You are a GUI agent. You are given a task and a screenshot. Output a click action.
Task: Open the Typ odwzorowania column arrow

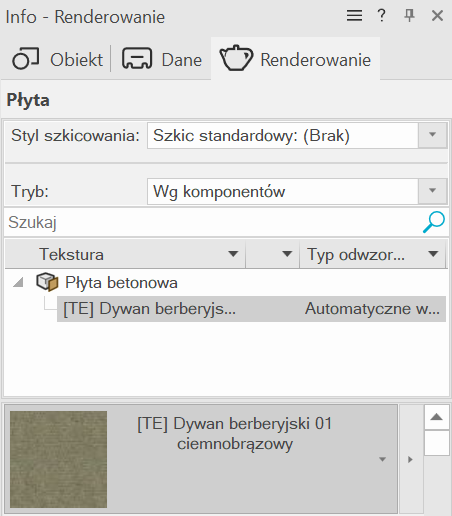coord(433,254)
